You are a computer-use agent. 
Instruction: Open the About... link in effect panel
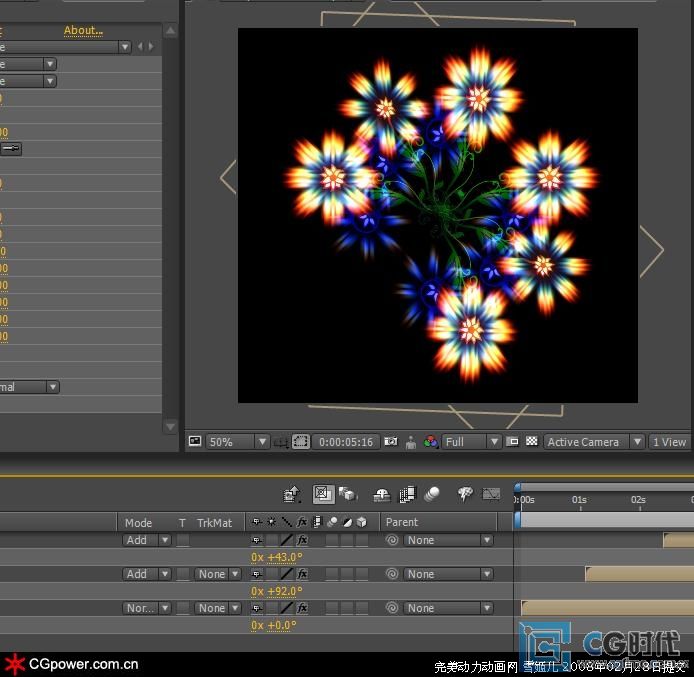[83, 31]
